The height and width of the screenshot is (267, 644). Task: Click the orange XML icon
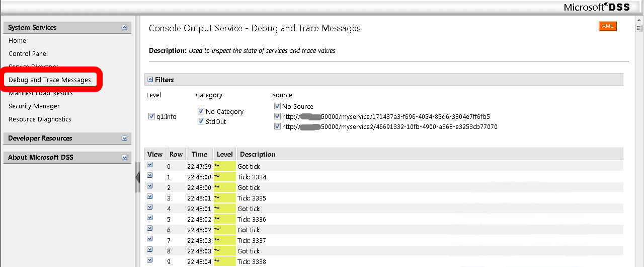click(x=607, y=26)
